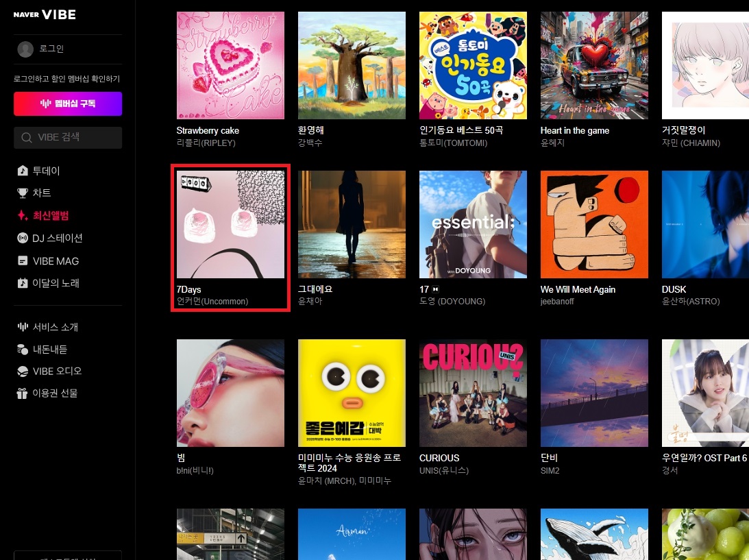Click artist name 윤채아
Viewport: 749px width, 560px height.
[310, 302]
